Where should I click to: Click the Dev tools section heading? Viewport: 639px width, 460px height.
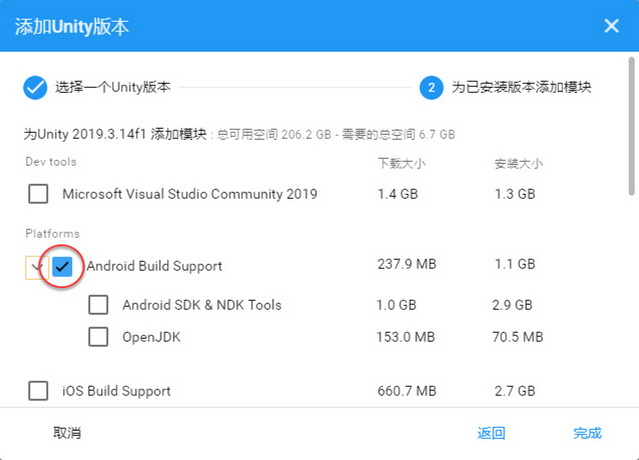click(x=51, y=162)
